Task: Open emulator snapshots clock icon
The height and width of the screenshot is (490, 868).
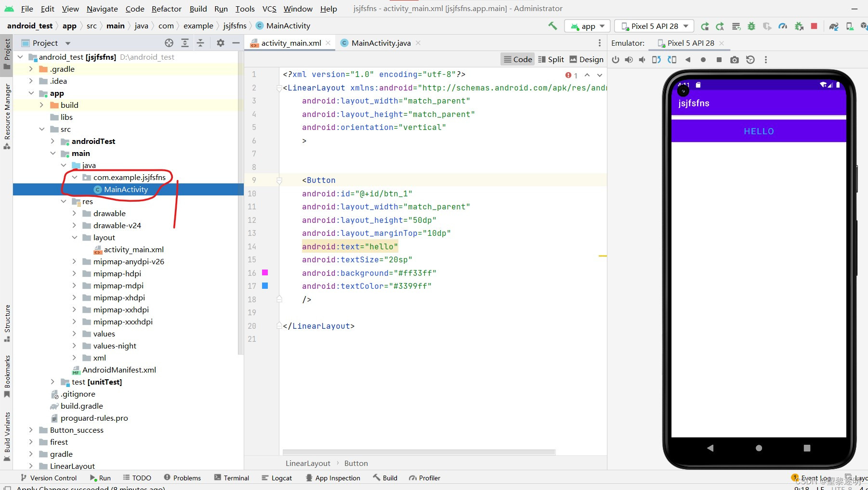Action: coord(750,60)
